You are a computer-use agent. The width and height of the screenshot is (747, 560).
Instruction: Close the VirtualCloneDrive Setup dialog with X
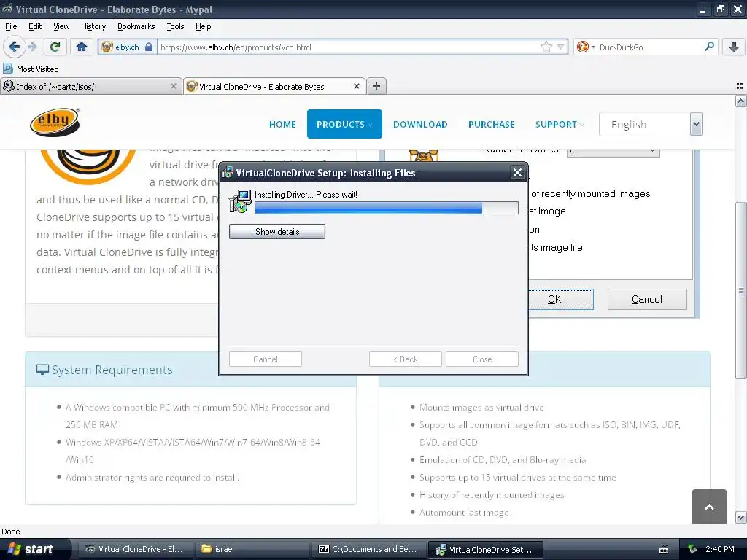[x=517, y=172]
